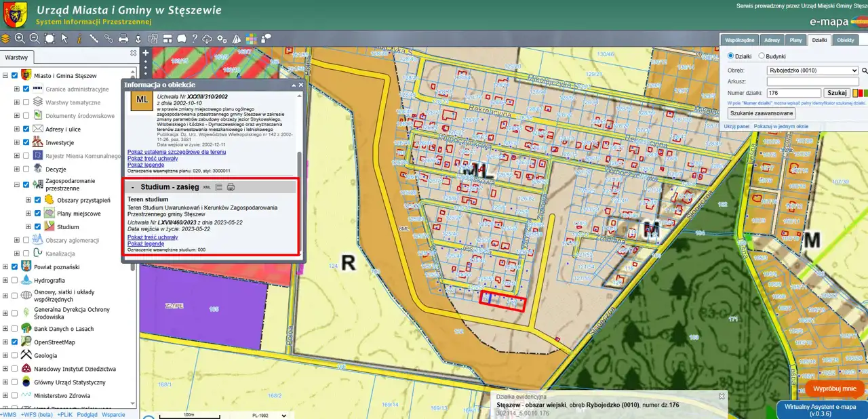Select the full extent view tool

(49, 39)
